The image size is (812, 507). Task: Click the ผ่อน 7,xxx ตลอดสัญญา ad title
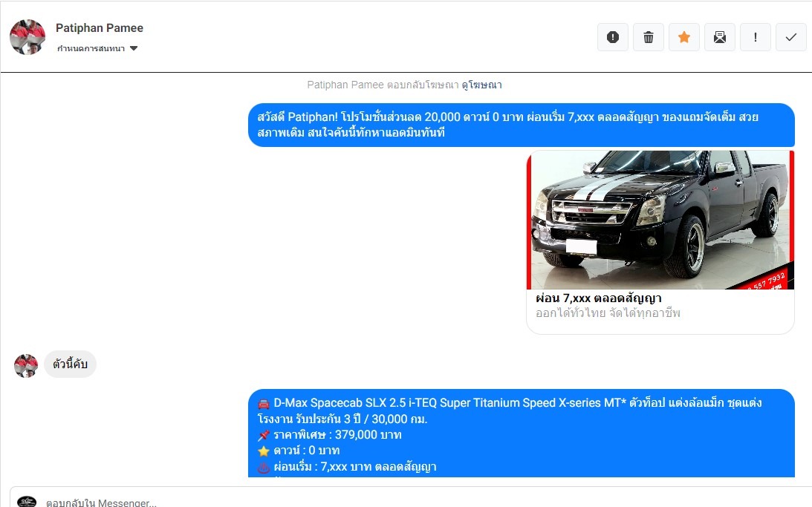[599, 298]
